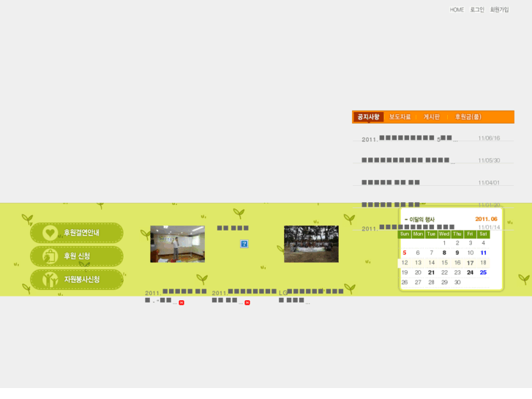Select calendar day 22
Viewport: 532px width, 399px height.
(x=444, y=272)
